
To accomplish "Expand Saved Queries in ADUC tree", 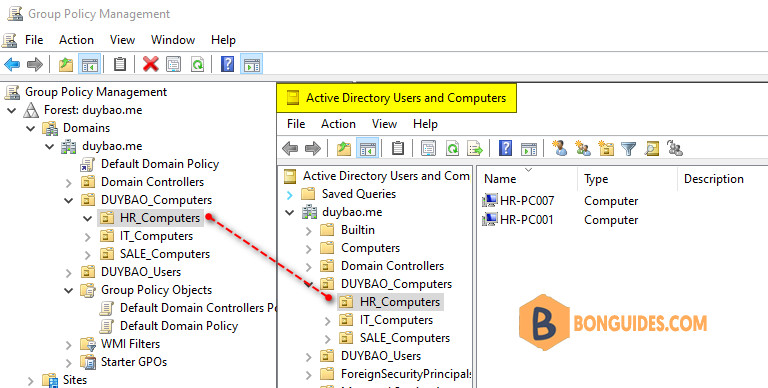I will (289, 194).
